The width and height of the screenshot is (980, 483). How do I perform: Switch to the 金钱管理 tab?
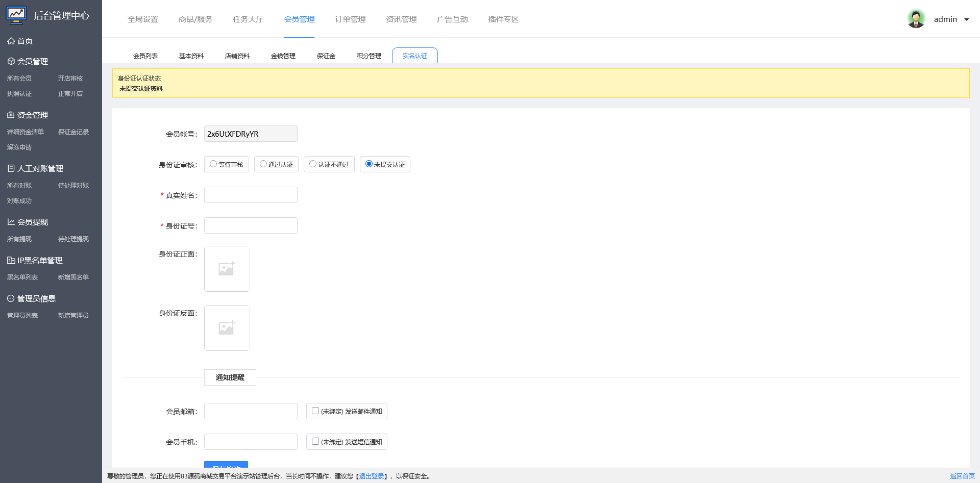[x=283, y=56]
